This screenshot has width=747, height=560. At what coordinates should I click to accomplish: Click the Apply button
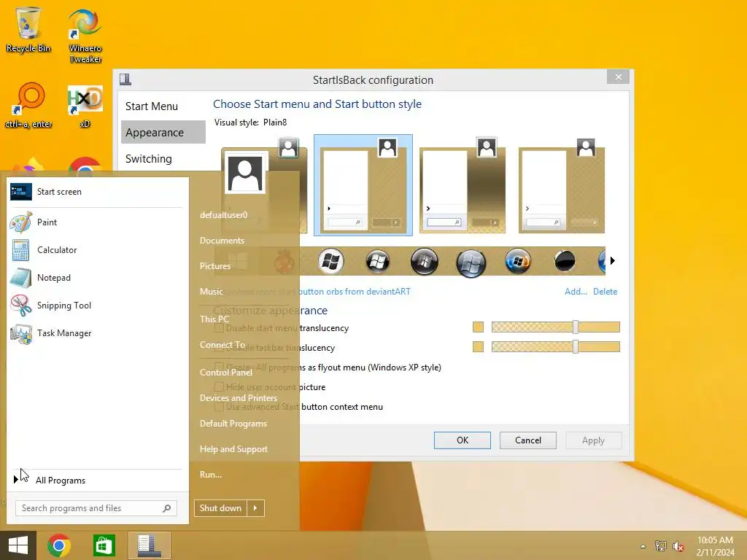(x=593, y=440)
